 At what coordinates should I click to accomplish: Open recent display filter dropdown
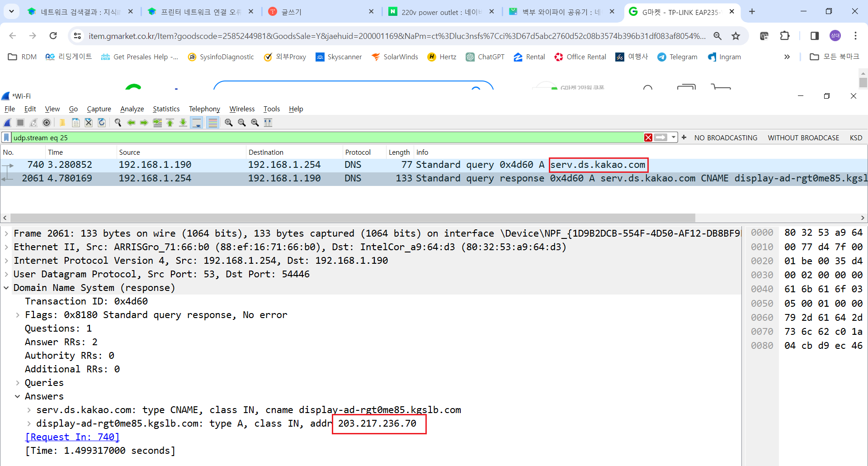point(674,138)
